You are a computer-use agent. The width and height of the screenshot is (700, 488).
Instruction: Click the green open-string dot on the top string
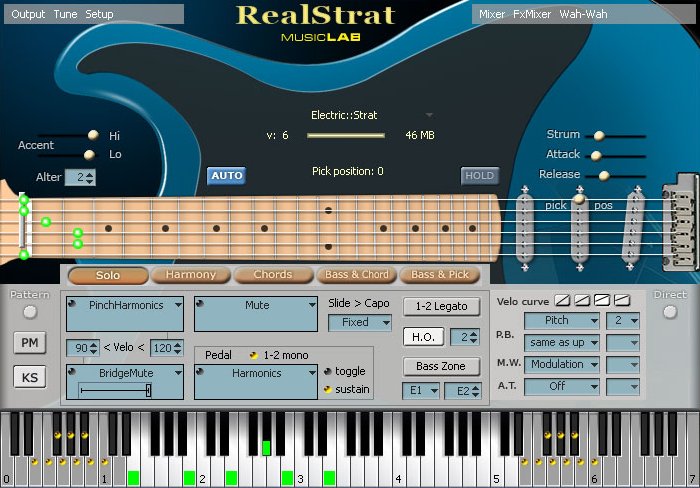coord(24,200)
